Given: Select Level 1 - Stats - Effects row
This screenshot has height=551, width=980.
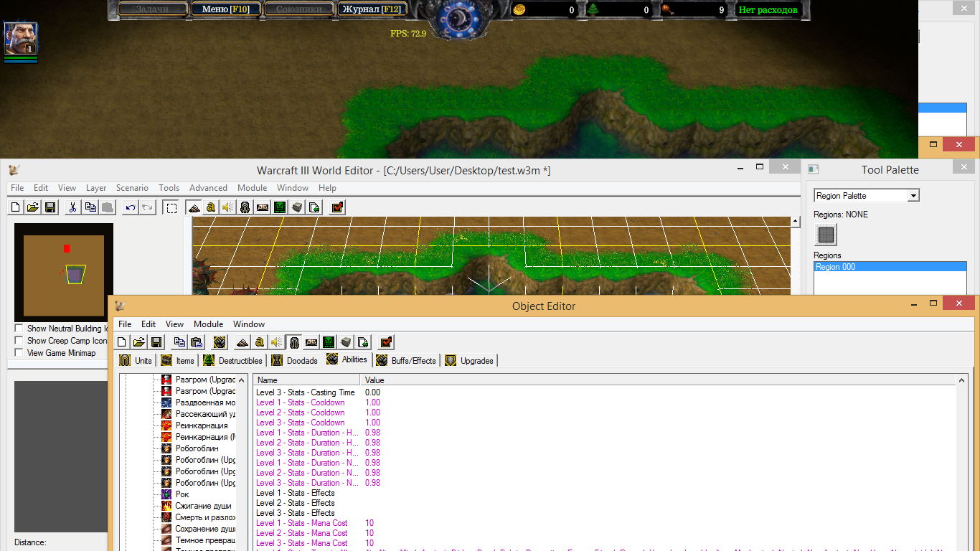Looking at the screenshot, I should pos(605,493).
